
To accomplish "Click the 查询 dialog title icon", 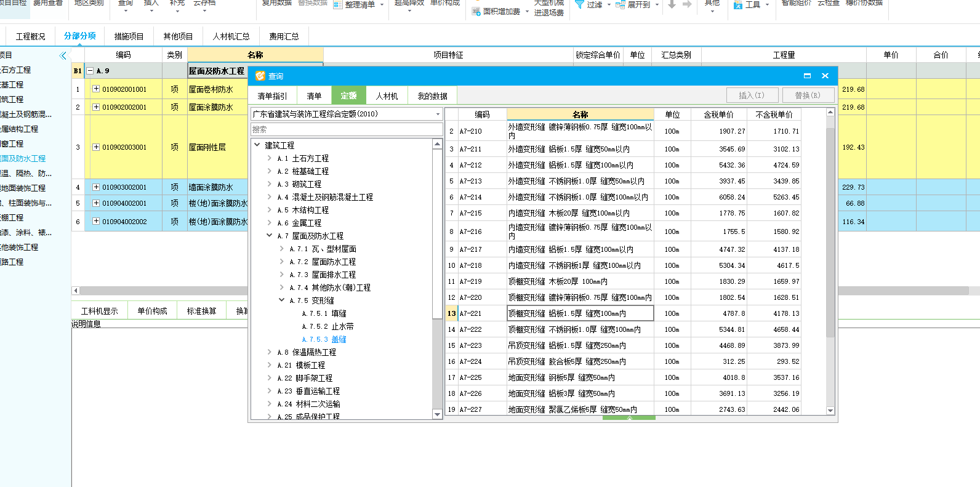I will pyautogui.click(x=260, y=76).
